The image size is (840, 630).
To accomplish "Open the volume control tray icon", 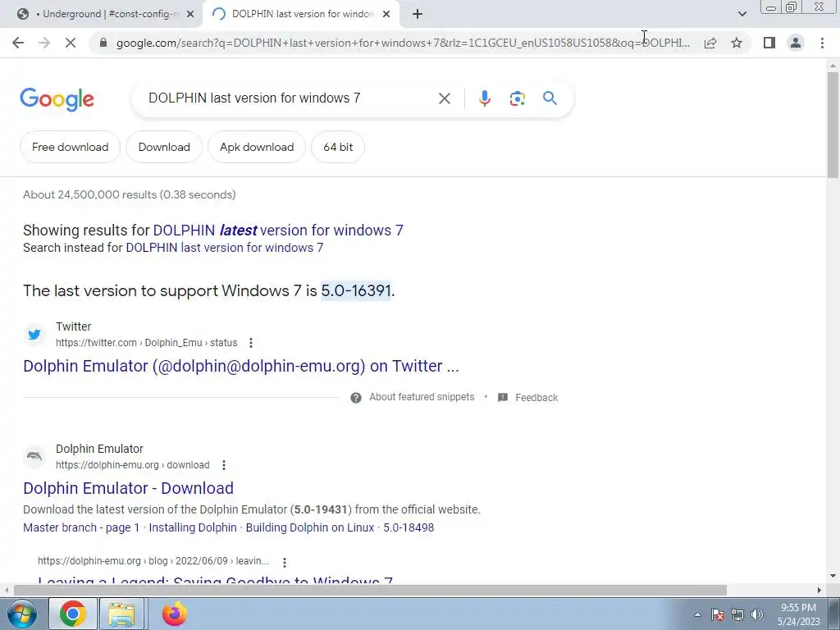I will (x=757, y=614).
